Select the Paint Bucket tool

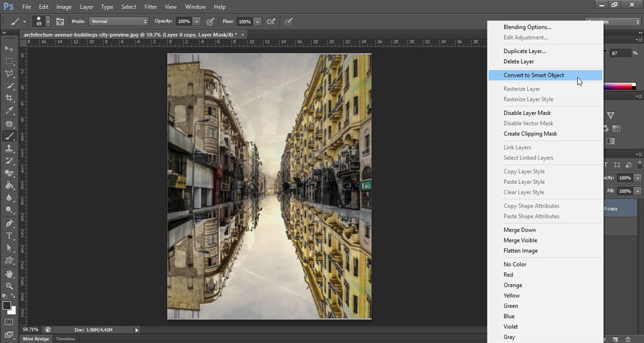[x=9, y=185]
